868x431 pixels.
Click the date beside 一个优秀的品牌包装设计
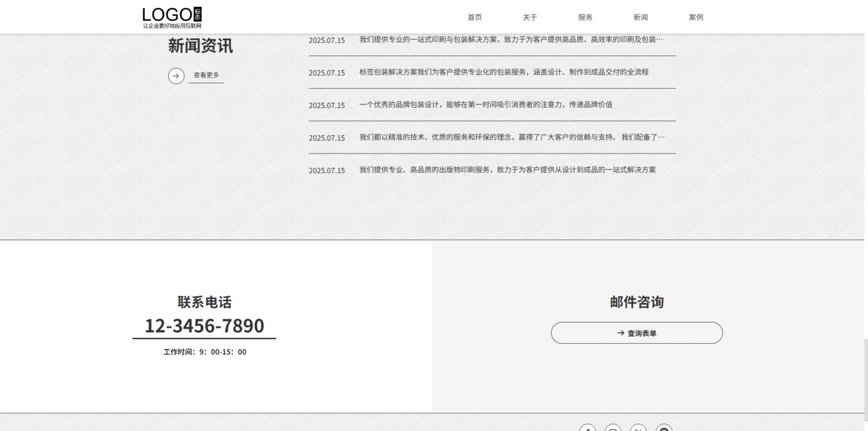point(327,105)
